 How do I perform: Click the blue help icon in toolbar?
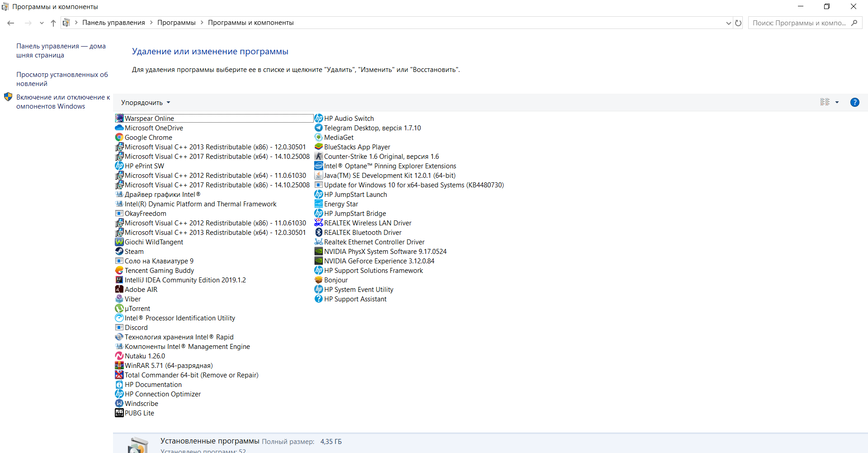[x=854, y=102]
